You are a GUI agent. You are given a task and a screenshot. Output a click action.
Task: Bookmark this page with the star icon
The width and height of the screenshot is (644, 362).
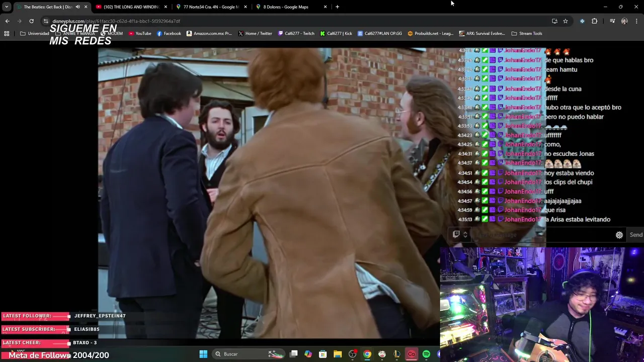566,21
